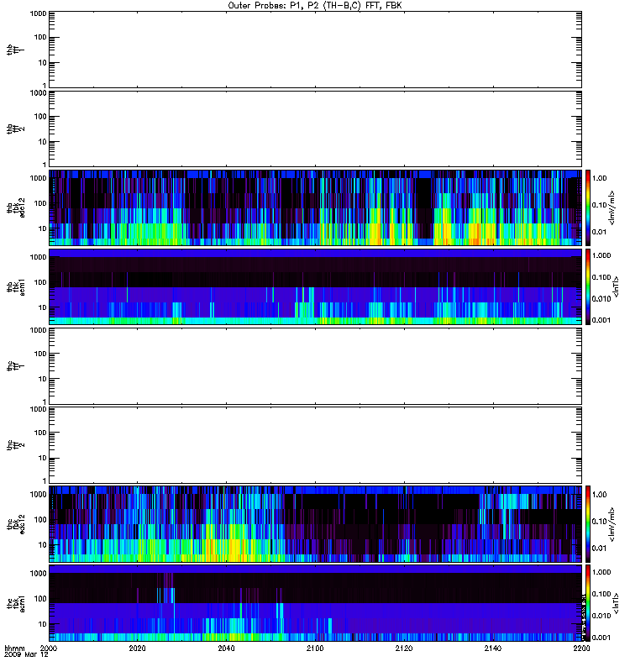This screenshot has height=672, width=630.
Task: Click the empty thb fff 1 plot panel
Action: pyautogui.click(x=315, y=50)
